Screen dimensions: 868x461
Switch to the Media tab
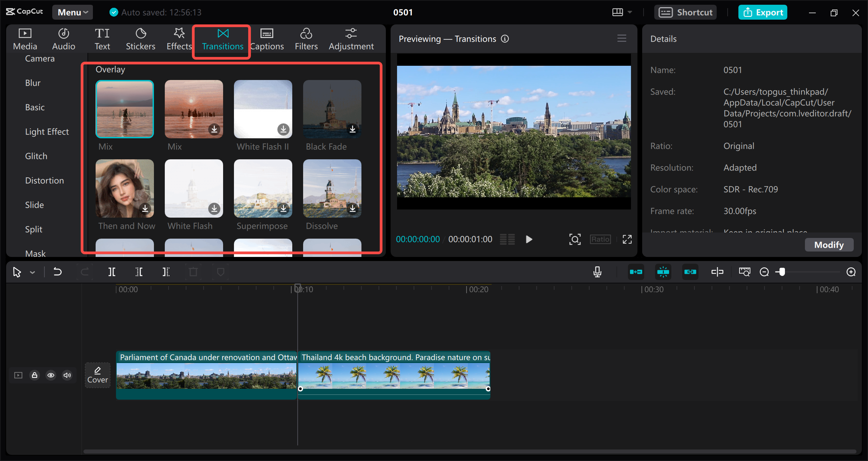(24, 38)
